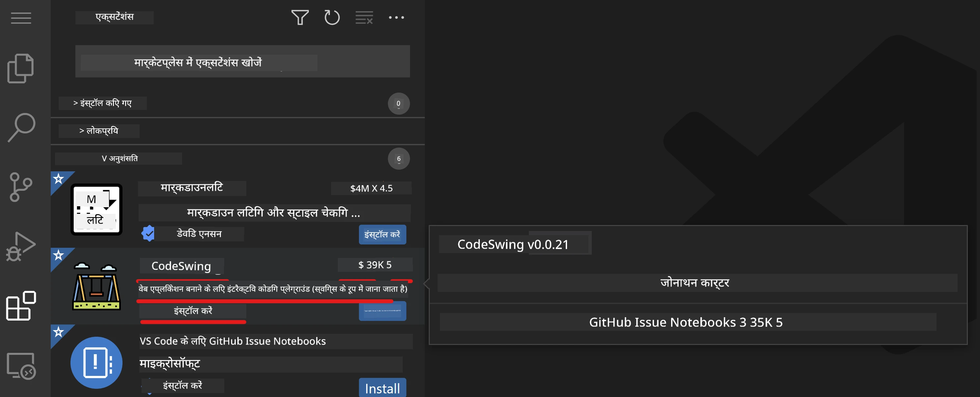Click इंस्टॉल करें text under माइक्रोसॉफ्ट
This screenshot has height=397, width=980.
[x=183, y=385]
